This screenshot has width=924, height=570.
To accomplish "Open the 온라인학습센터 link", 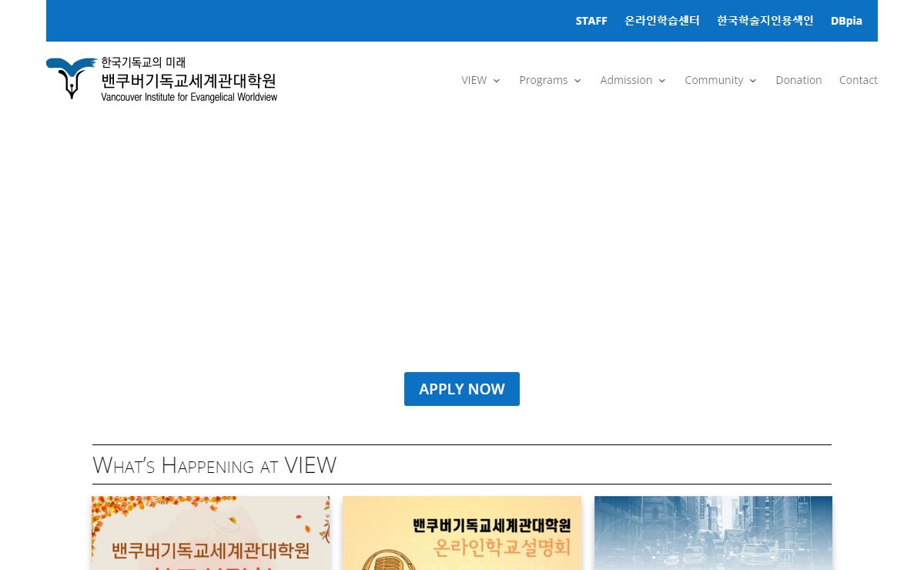I will tap(662, 21).
